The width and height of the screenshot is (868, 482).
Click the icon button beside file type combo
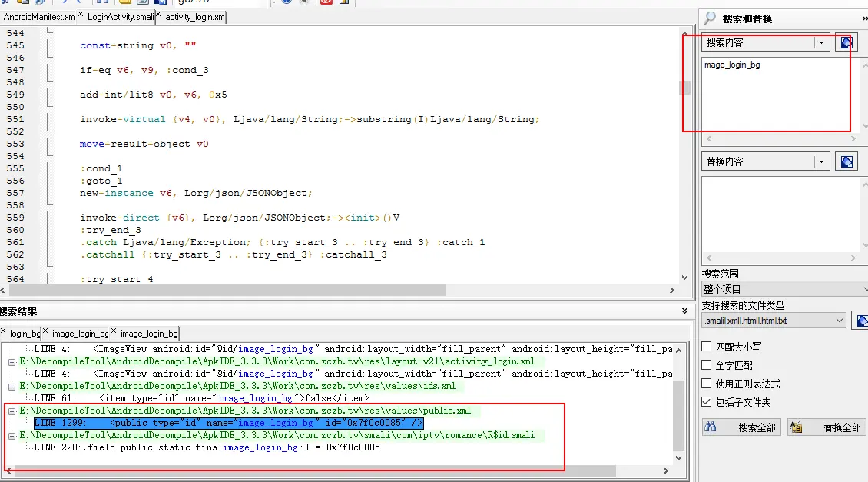(861, 321)
